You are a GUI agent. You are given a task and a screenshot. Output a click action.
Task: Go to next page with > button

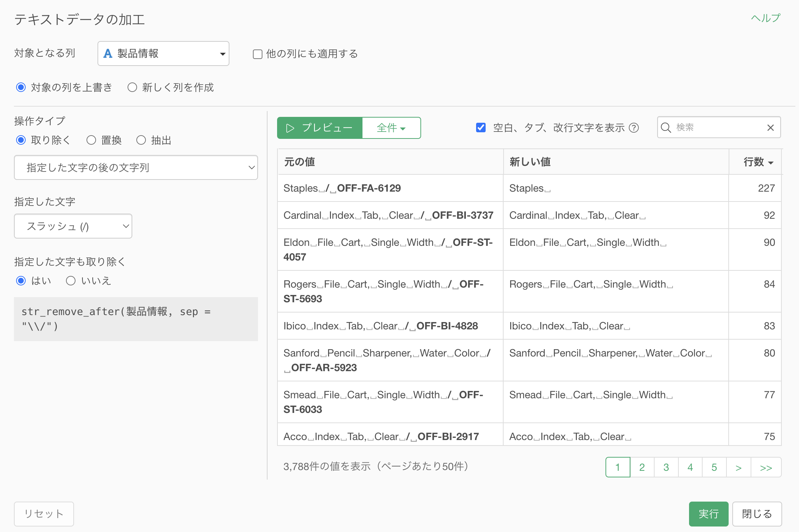739,467
